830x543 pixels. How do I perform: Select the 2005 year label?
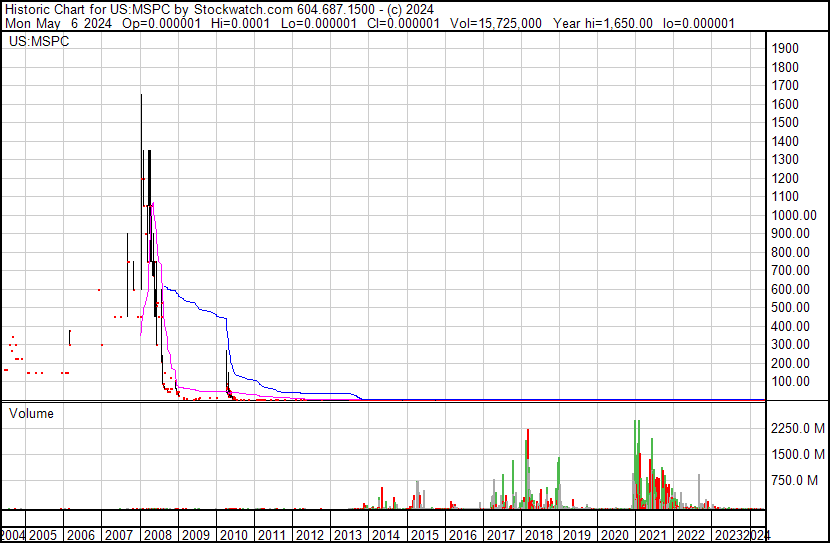coord(43,535)
